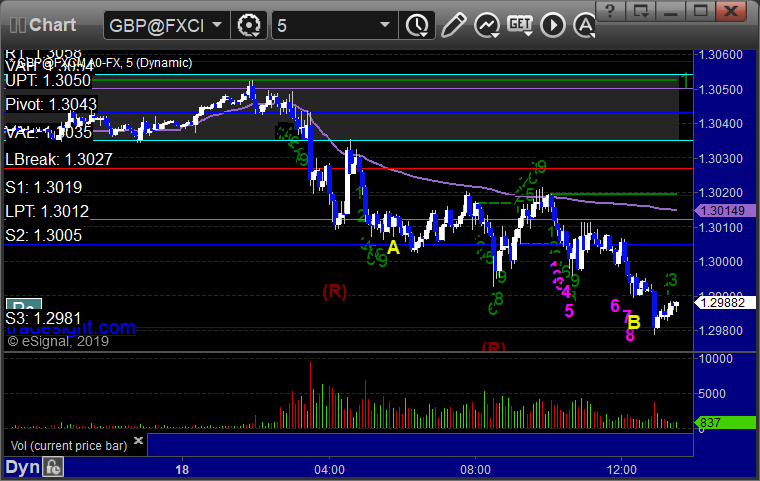
Task: Click the S2: 1.3005 support label
Action: coord(44,236)
